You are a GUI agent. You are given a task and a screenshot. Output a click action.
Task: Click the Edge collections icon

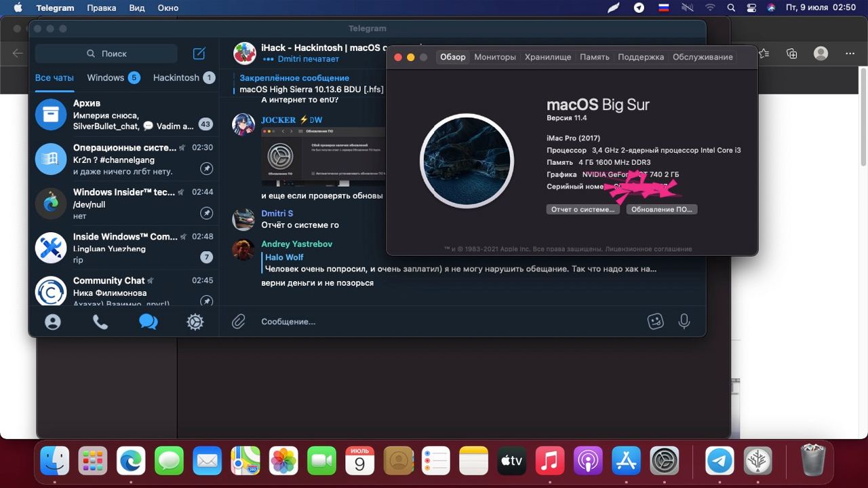click(x=791, y=54)
